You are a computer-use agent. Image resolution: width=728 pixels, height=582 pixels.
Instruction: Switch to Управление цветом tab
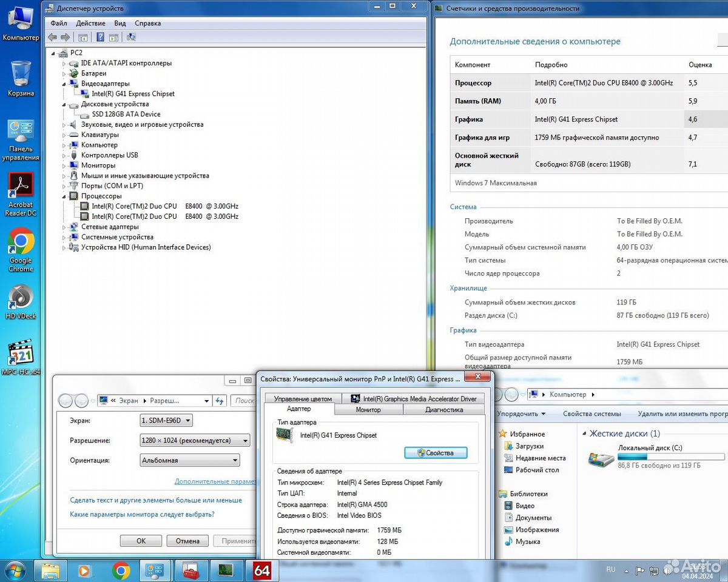(x=303, y=399)
